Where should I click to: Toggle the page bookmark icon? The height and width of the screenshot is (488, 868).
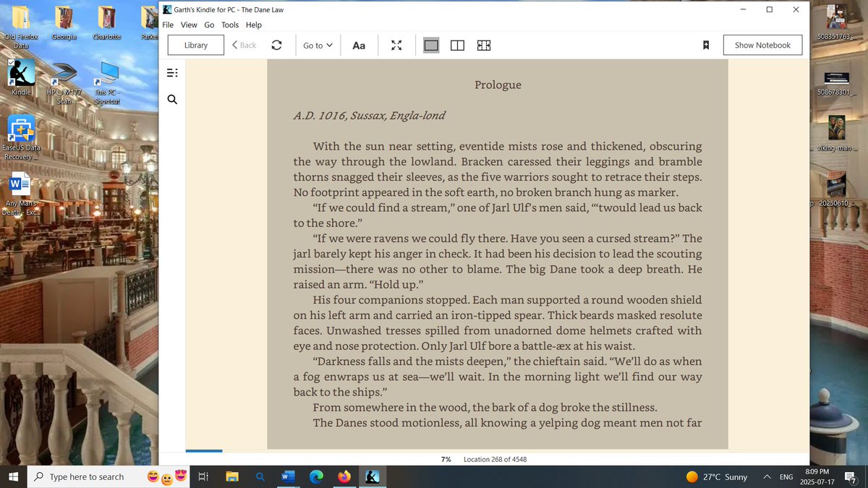706,45
